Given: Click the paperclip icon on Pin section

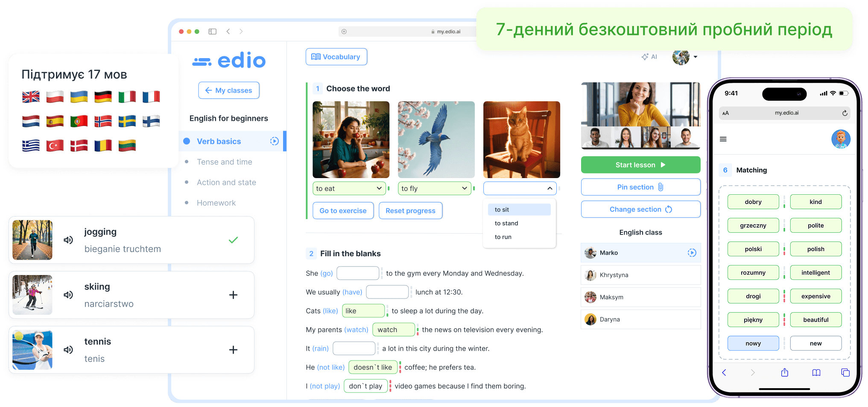Looking at the screenshot, I should (661, 187).
